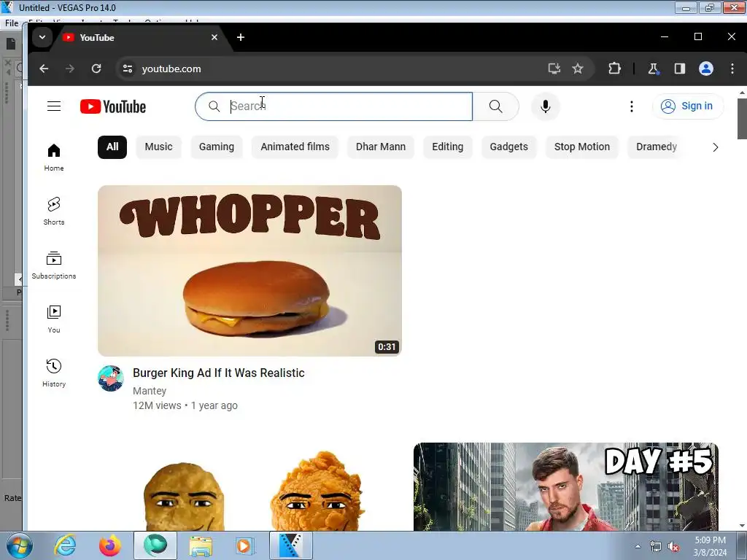Select the Dhar Mann chip

[x=381, y=147]
